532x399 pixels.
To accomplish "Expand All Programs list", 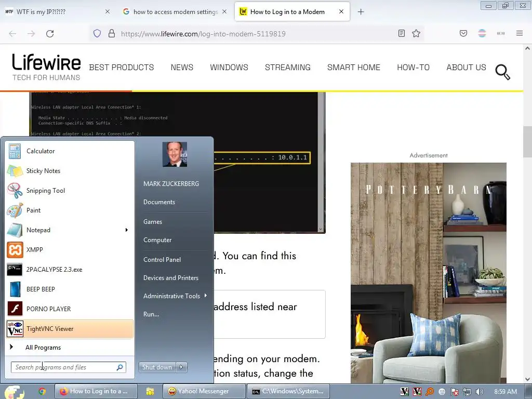I will tap(70, 348).
